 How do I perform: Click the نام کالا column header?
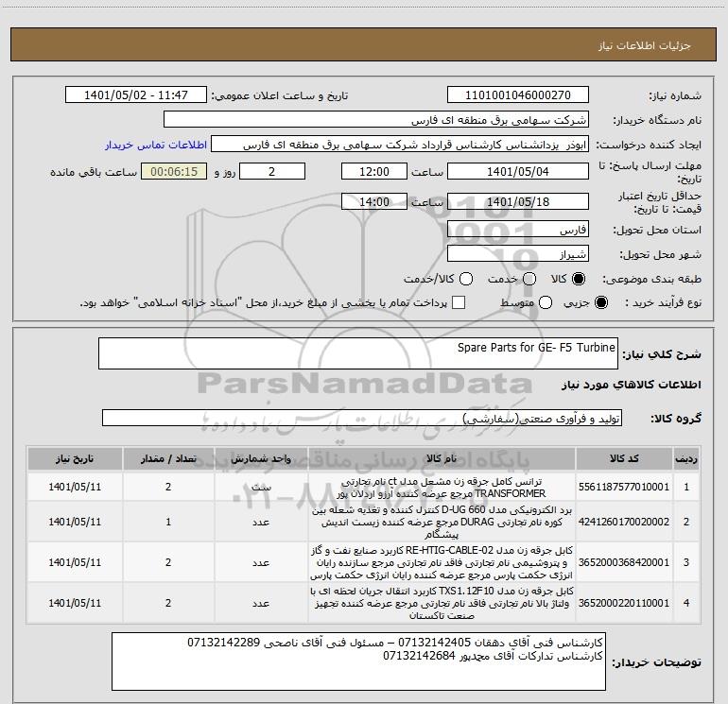tap(442, 459)
